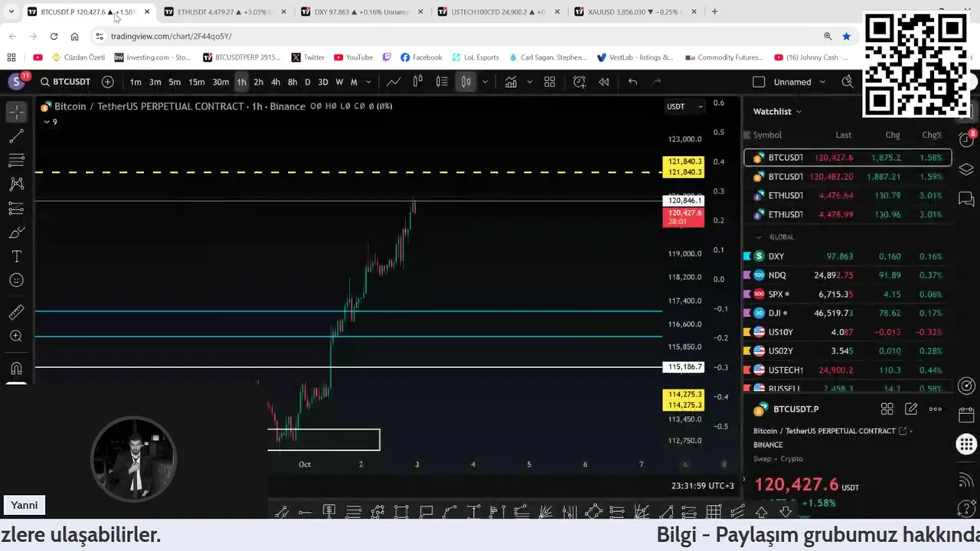This screenshot has width=980, height=551.
Task: Open the more options menu for BTCUSDT.P
Action: tap(935, 409)
